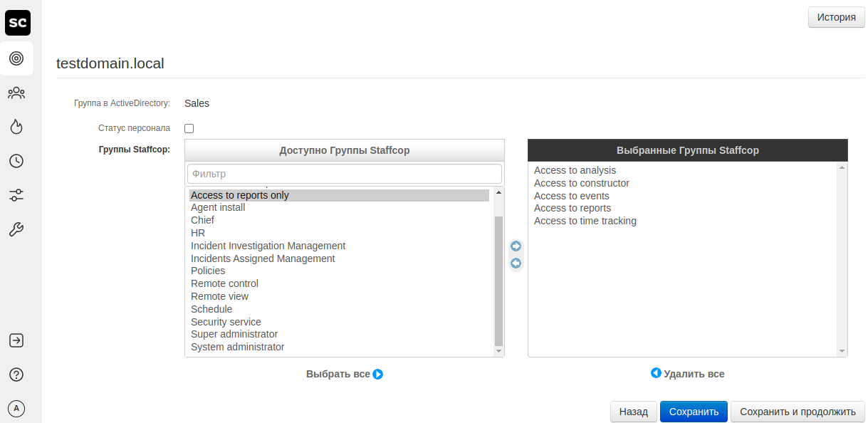Click left arrow to remove selected group
Screen dimensions: 868x423
(x=516, y=263)
